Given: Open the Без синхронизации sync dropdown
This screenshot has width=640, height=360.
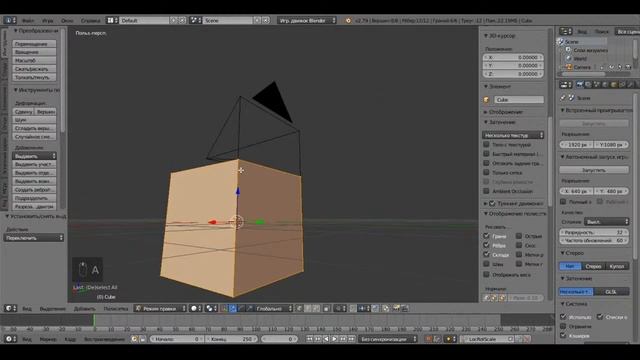Looking at the screenshot, I should [388, 339].
